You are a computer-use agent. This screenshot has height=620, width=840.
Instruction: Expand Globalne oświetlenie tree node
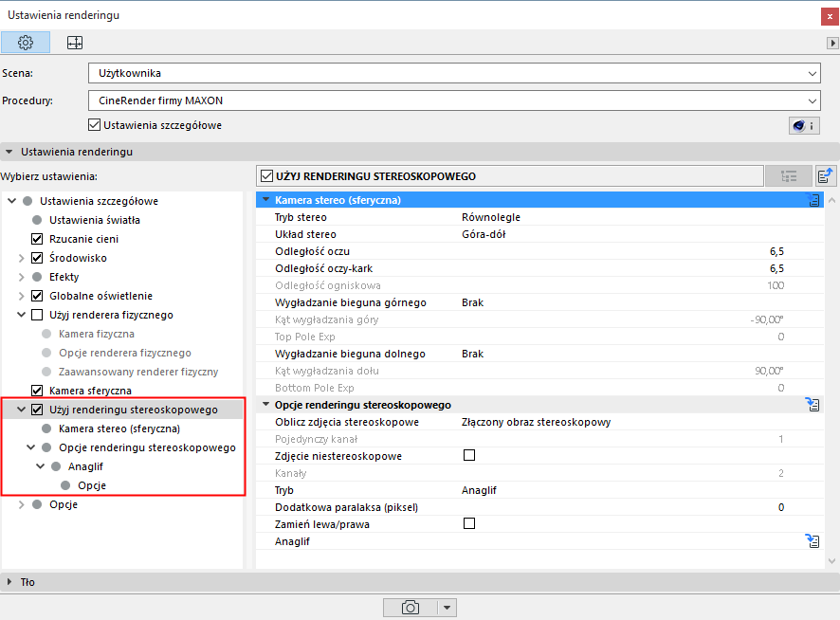[x=22, y=296]
